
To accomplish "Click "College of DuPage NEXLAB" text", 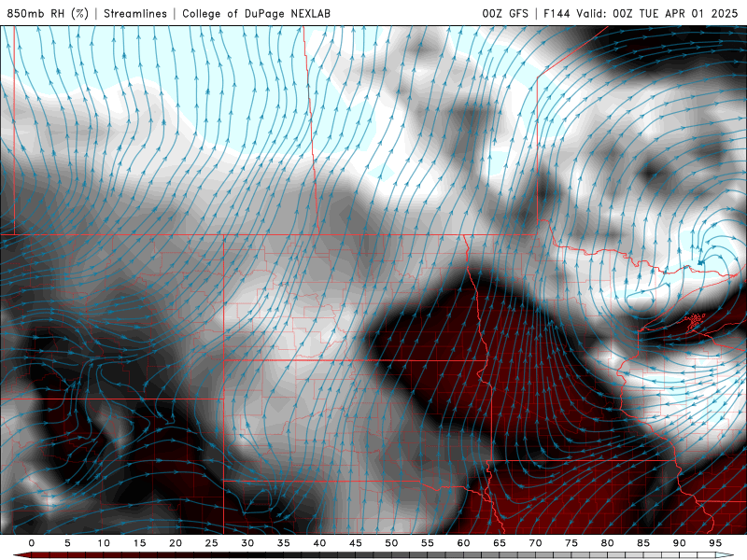I will tap(256, 13).
